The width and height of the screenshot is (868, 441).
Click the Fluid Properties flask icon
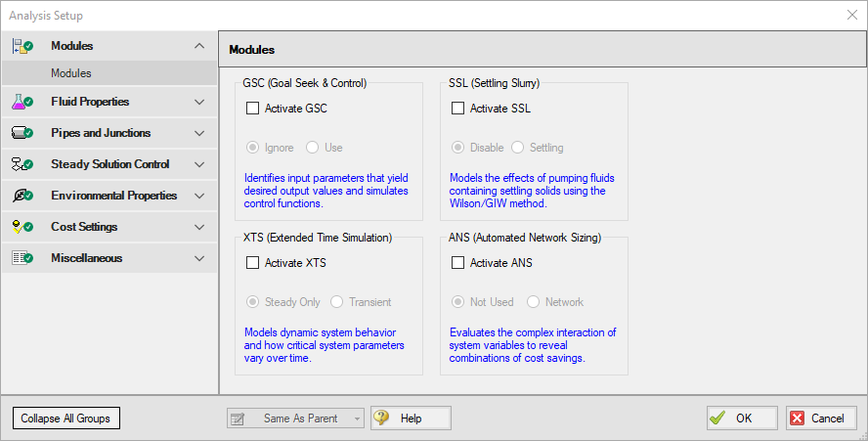22,102
